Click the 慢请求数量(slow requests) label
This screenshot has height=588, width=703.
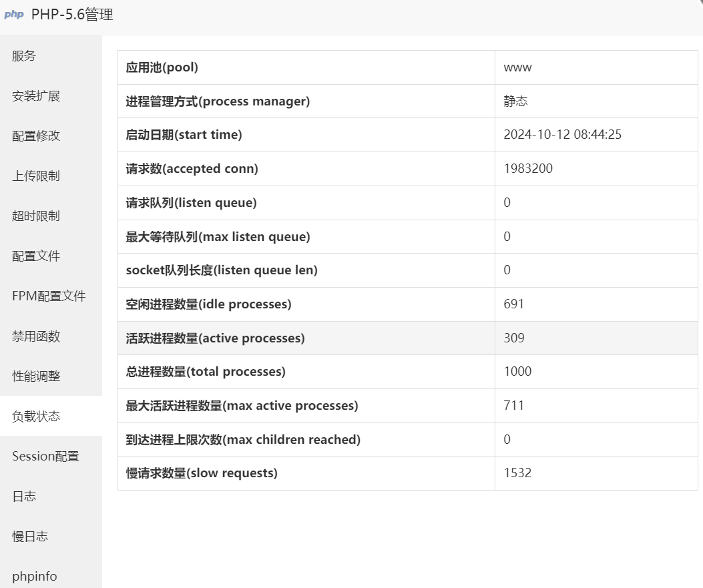[x=202, y=473]
